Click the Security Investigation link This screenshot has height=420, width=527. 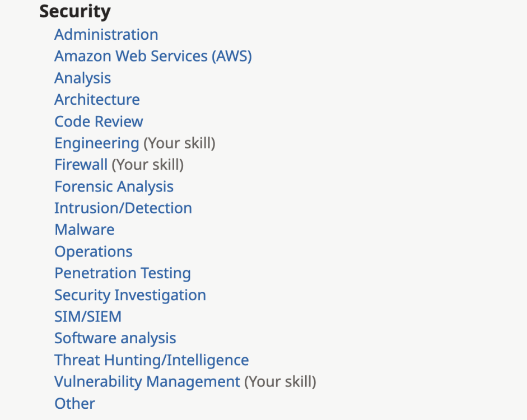click(x=130, y=295)
